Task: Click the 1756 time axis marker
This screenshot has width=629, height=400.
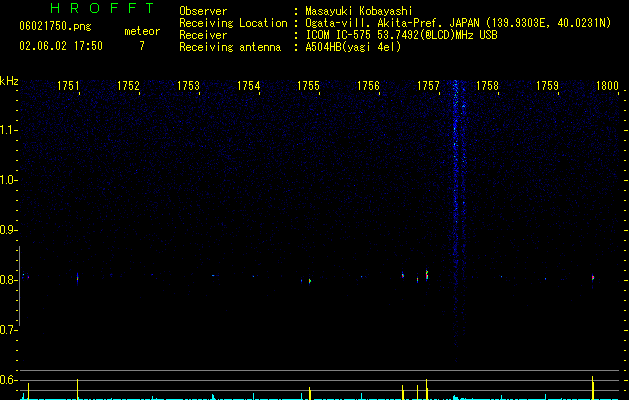Action: point(368,86)
